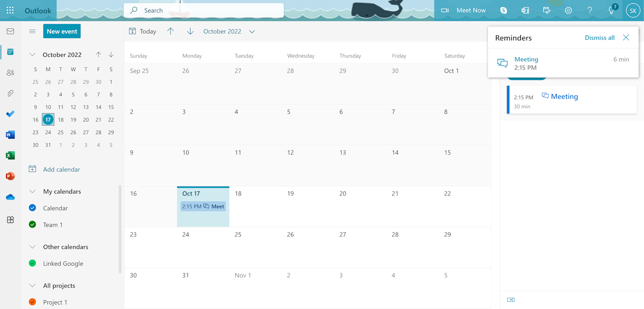Click the Outlook brand label
This screenshot has height=309, width=644.
38,10
